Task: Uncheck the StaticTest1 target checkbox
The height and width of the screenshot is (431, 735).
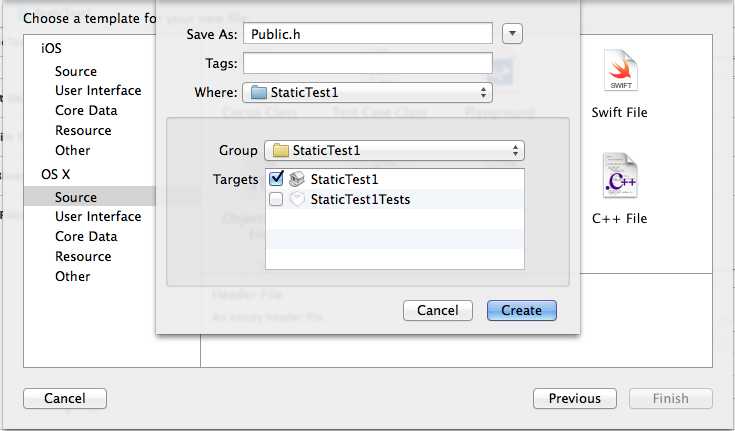Action: click(x=276, y=179)
